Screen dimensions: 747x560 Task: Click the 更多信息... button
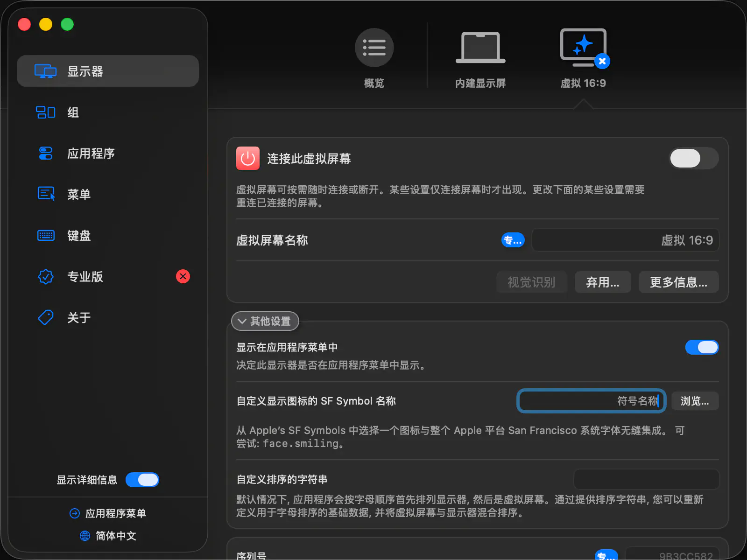pos(678,282)
